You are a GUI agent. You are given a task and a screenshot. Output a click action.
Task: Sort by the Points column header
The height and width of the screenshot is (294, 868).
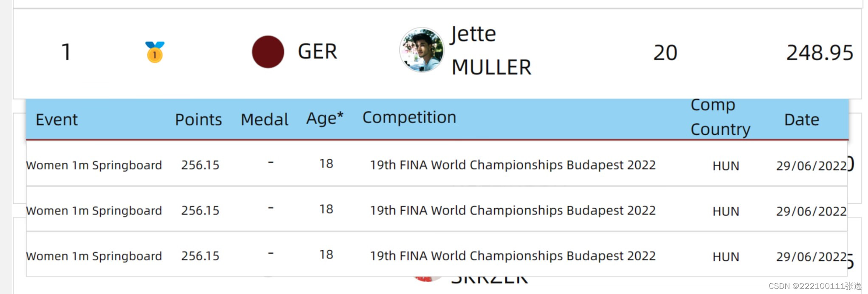pos(198,120)
